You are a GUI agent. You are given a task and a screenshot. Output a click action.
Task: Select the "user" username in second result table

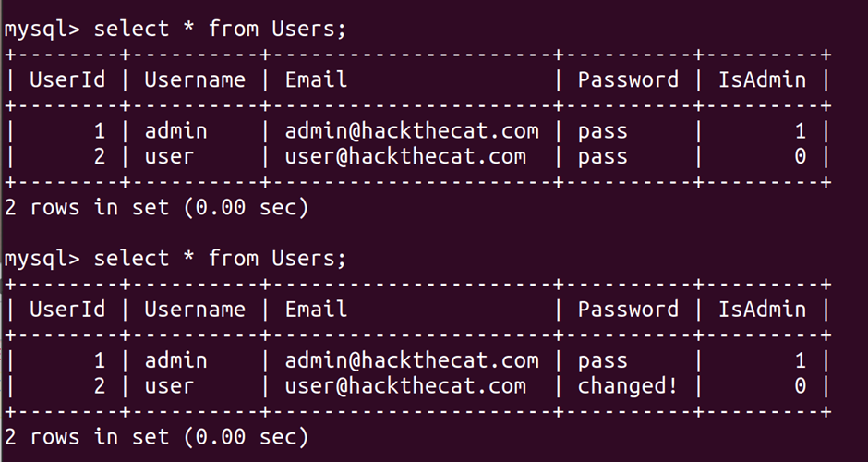[x=169, y=386]
